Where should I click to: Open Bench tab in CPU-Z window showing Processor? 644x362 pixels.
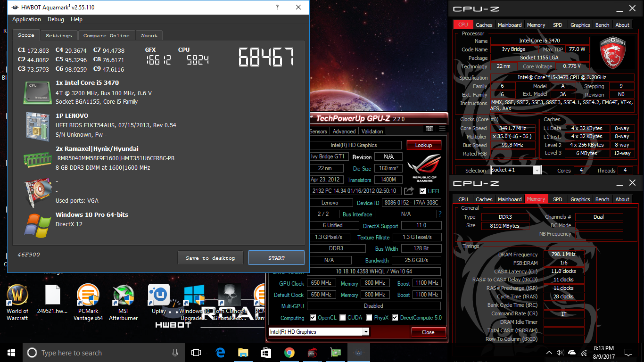coord(602,25)
